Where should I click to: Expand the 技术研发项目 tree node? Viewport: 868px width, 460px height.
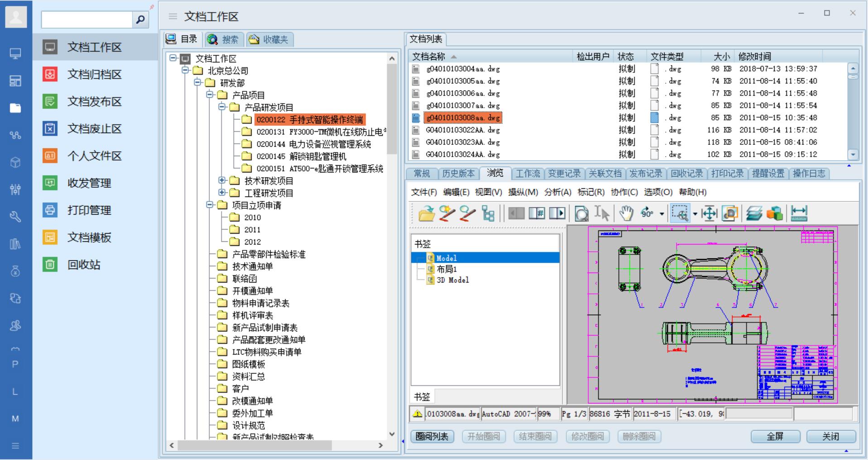coord(222,180)
